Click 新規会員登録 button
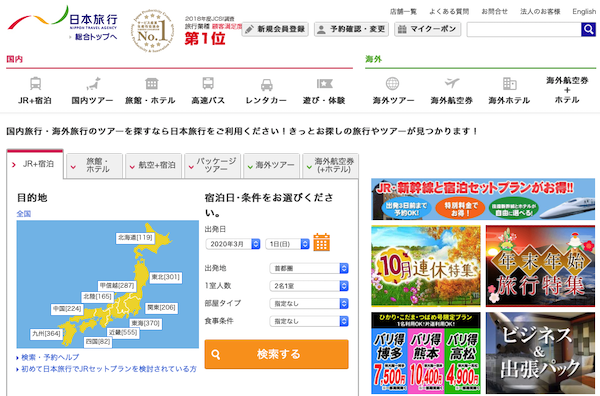 click(275, 29)
